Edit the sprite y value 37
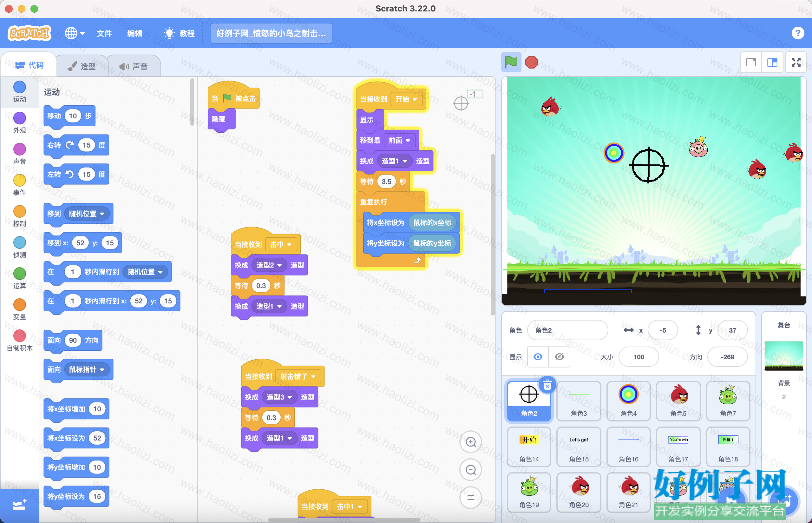This screenshot has width=812, height=523. point(732,330)
